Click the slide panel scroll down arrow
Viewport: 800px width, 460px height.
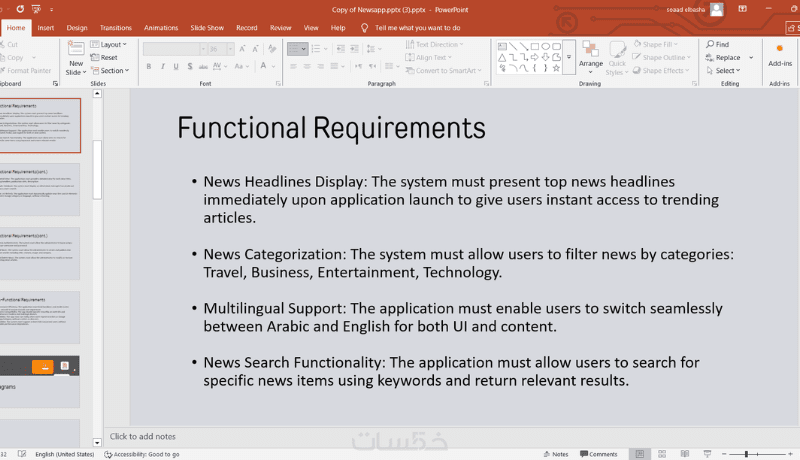click(97, 442)
